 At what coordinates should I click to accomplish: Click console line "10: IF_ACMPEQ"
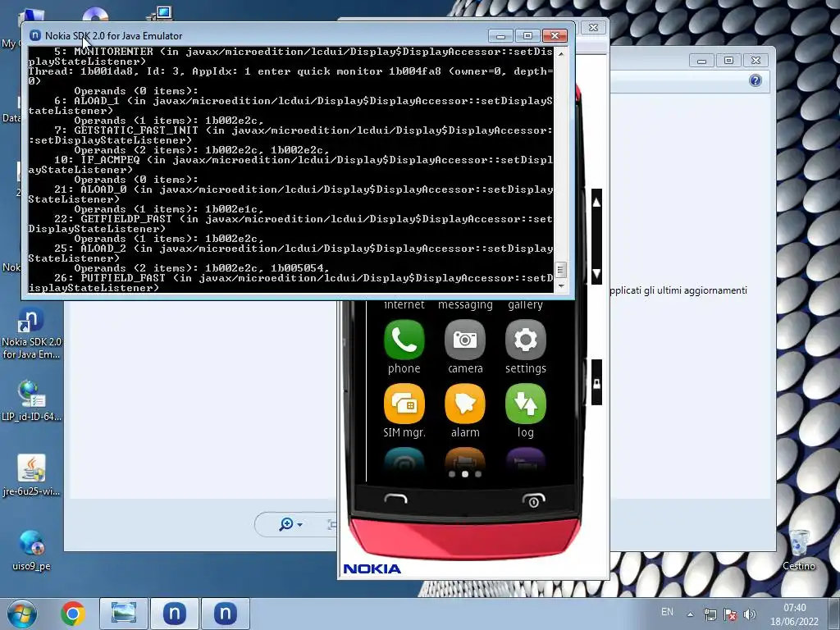click(290, 164)
